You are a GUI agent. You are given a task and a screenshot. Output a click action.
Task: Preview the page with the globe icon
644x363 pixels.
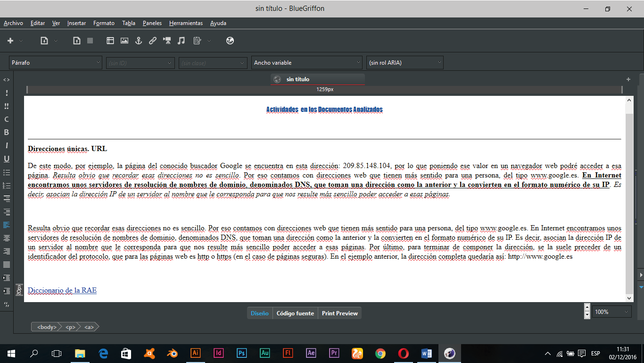[x=230, y=41]
